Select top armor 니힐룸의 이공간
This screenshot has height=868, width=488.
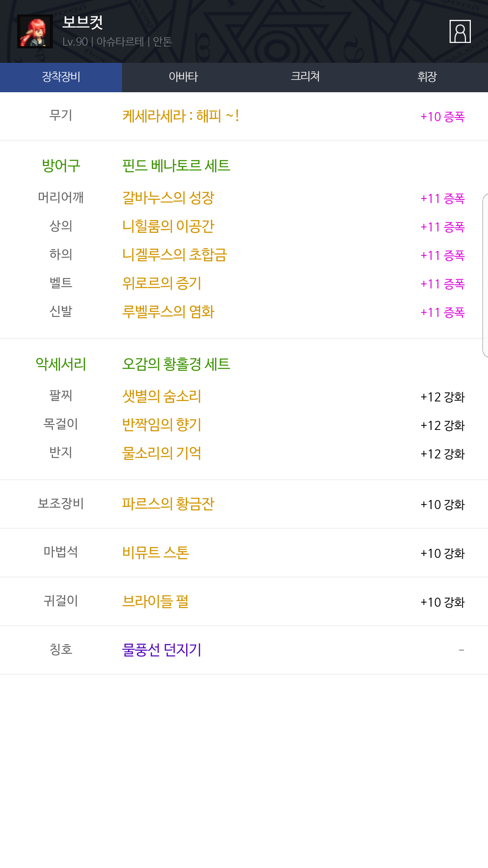(x=168, y=226)
